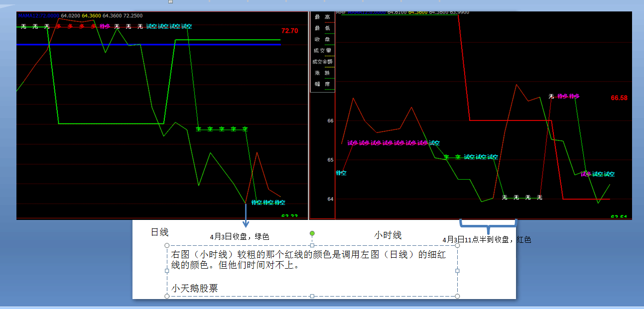Click the 涨跌 (Change) data field
The width and height of the screenshot is (644, 309).
[x=323, y=72]
